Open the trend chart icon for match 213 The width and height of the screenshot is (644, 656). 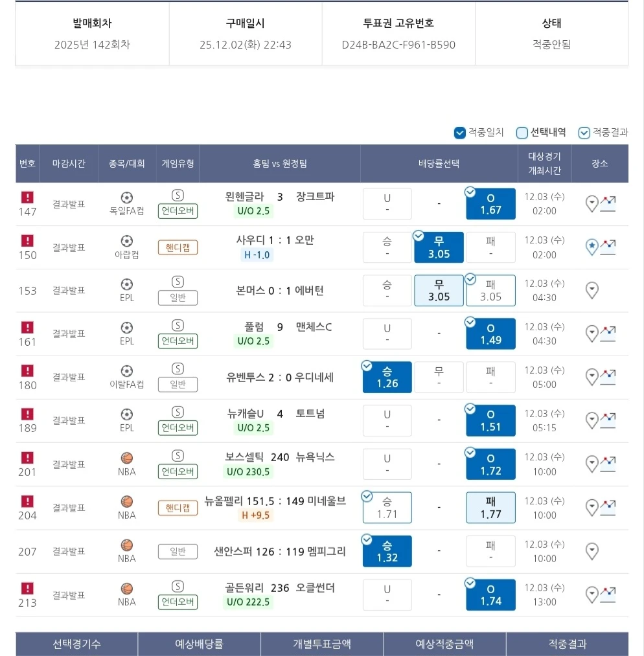click(608, 594)
